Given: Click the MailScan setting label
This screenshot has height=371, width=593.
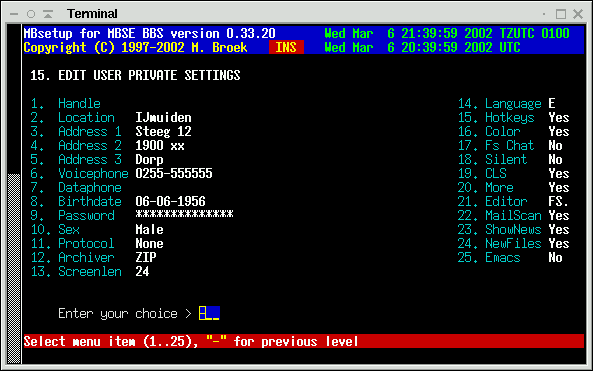Looking at the screenshot, I should coord(514,215).
